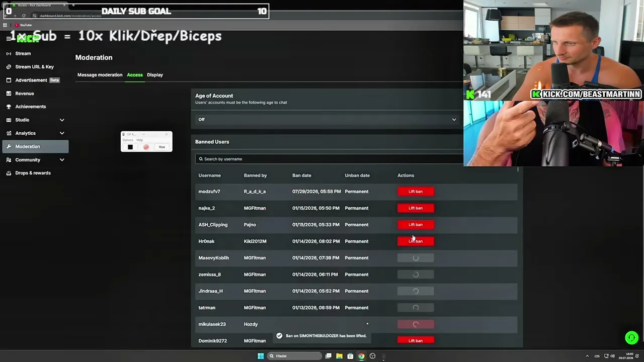Viewport: 644px width, 362px height.
Task: Click the Advertisement sidebar icon
Action: pos(9,80)
